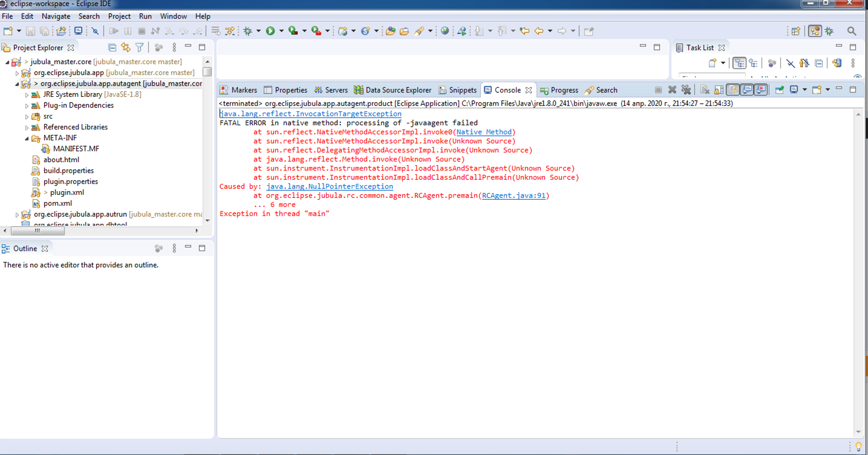The width and height of the screenshot is (868, 455).
Task: Collapse the jubula_master.core project node
Action: coord(7,62)
